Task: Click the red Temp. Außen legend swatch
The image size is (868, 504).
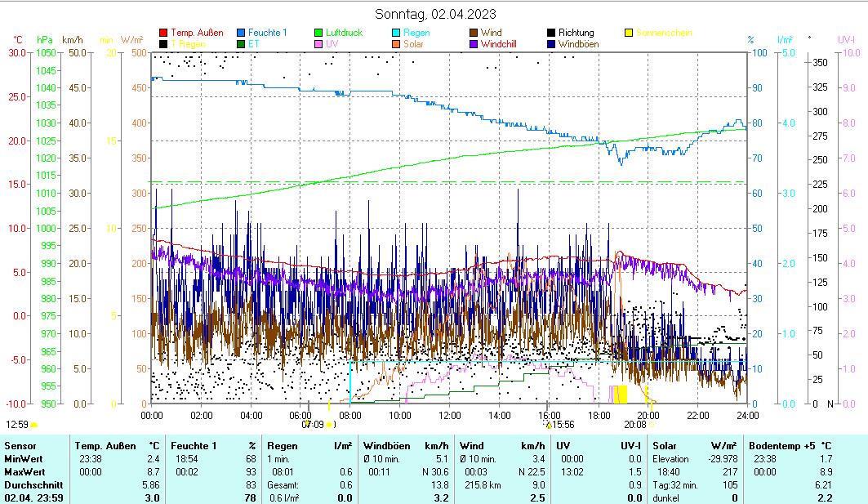Action: click(163, 33)
